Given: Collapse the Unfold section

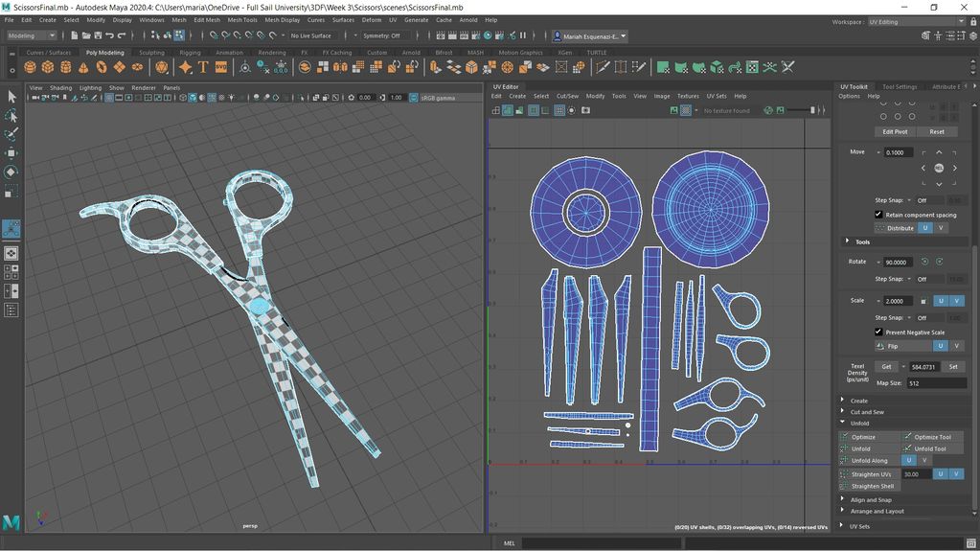Looking at the screenshot, I should [859, 424].
